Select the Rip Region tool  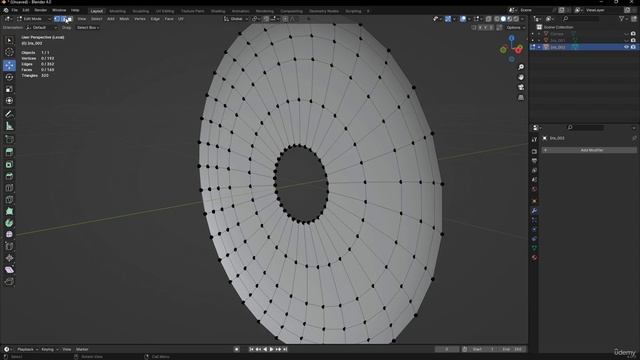[9, 282]
